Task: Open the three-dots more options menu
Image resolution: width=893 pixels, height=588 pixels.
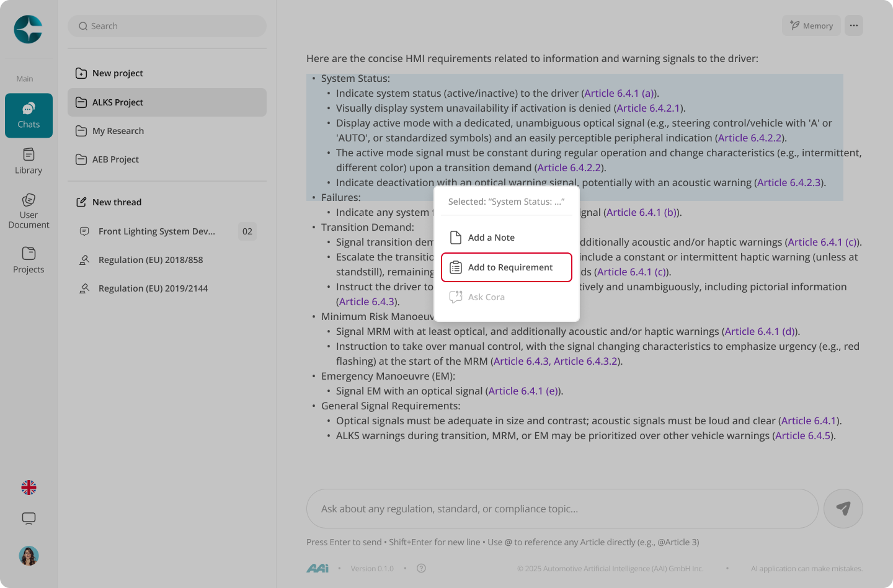Action: click(854, 25)
